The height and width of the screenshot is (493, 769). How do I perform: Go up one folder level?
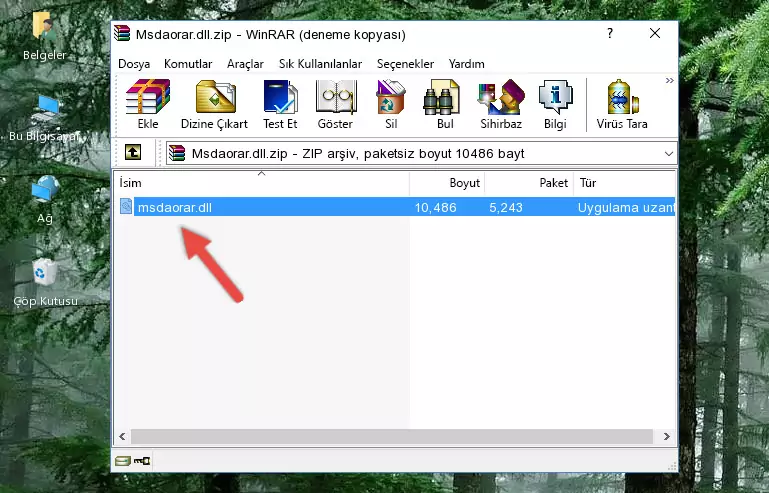[x=133, y=152]
